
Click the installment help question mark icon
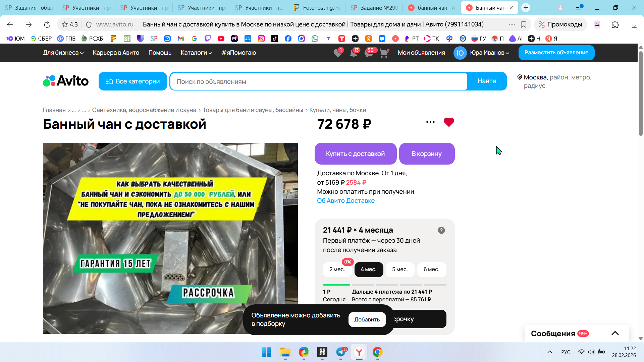441,230
